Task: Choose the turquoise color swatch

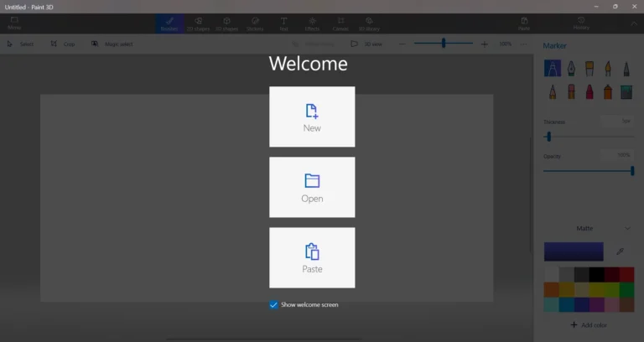Action: tap(551, 304)
